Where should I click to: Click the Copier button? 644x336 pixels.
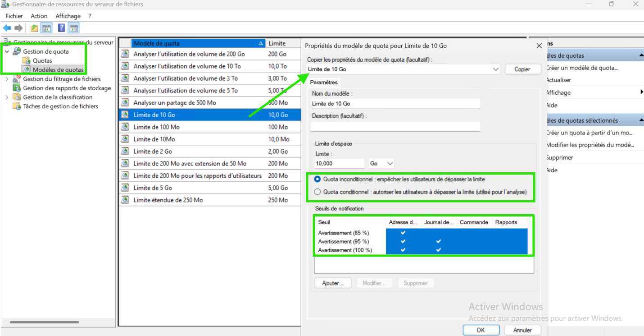click(x=522, y=69)
